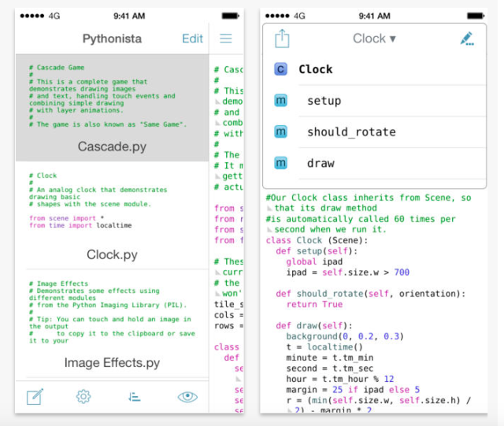
Task: Tap the 9:41 AM clock on left phone
Action: (129, 16)
